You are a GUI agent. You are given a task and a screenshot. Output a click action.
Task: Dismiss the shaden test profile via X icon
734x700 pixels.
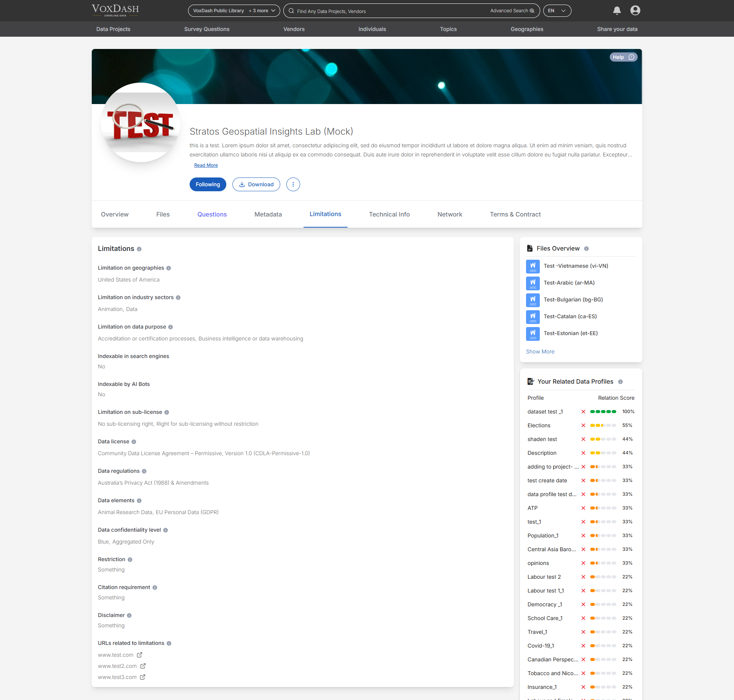(x=583, y=439)
